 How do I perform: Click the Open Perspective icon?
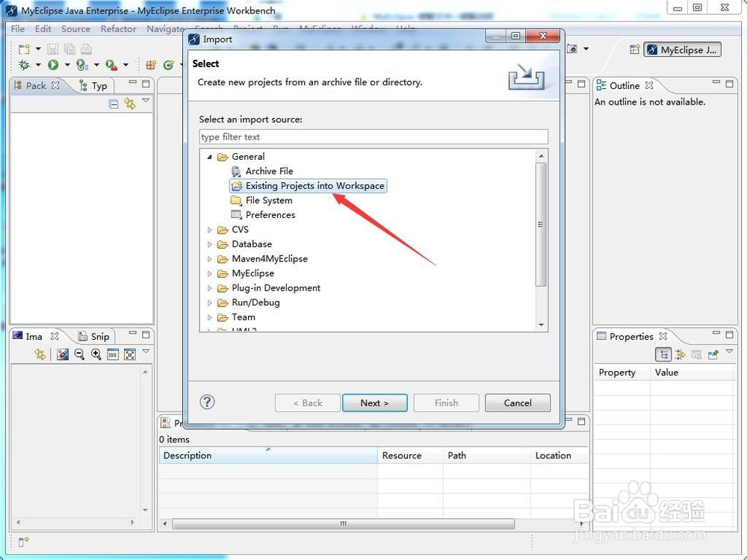(634, 49)
